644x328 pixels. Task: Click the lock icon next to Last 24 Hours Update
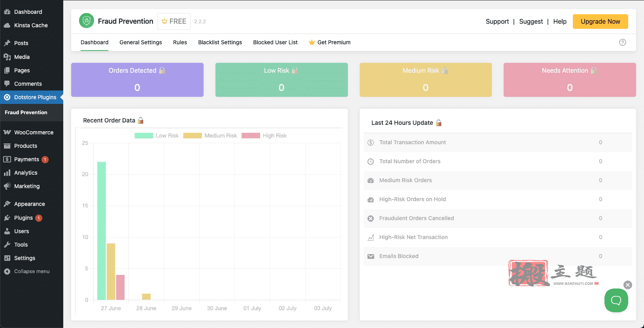click(x=438, y=123)
